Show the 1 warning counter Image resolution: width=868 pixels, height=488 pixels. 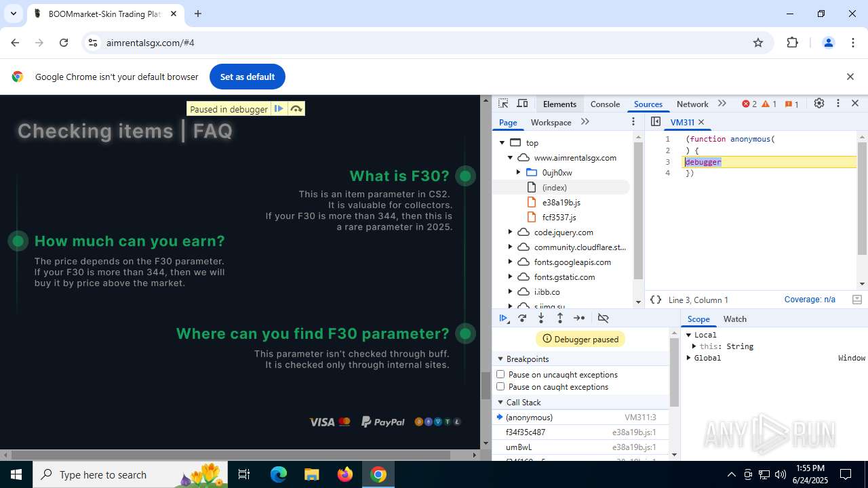point(770,104)
